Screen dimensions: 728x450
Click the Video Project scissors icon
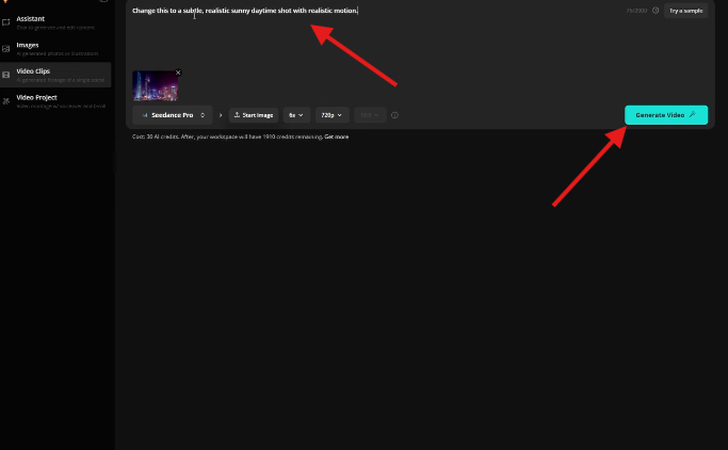[x=7, y=101]
